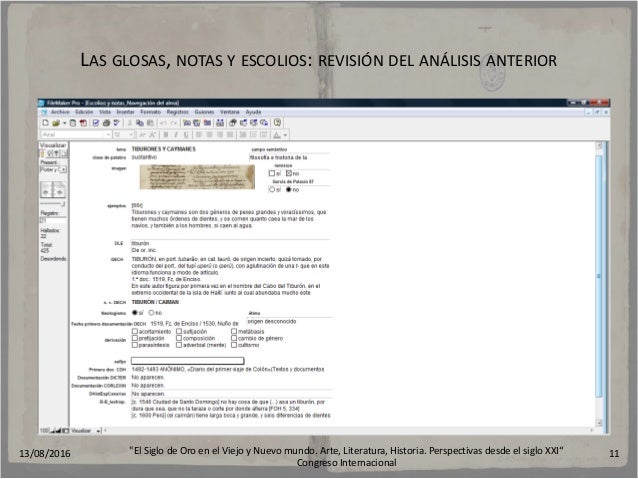Toggle Italic formatting button

point(176,135)
